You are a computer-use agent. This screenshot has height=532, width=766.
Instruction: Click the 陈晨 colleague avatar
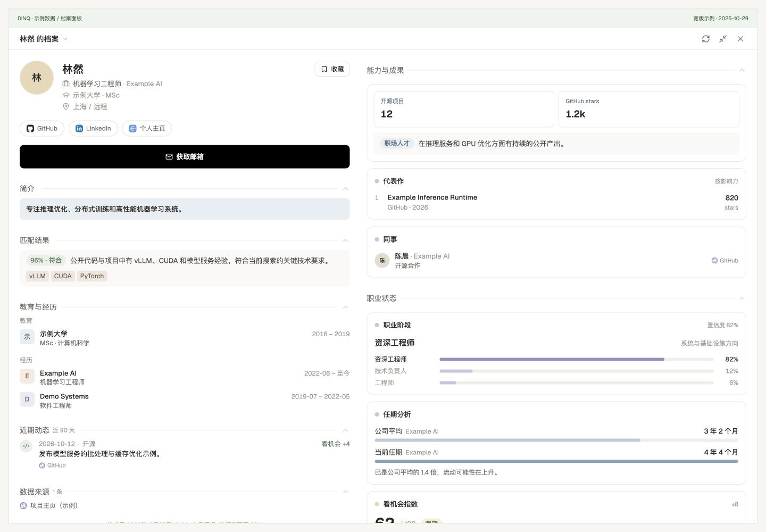pyautogui.click(x=382, y=261)
